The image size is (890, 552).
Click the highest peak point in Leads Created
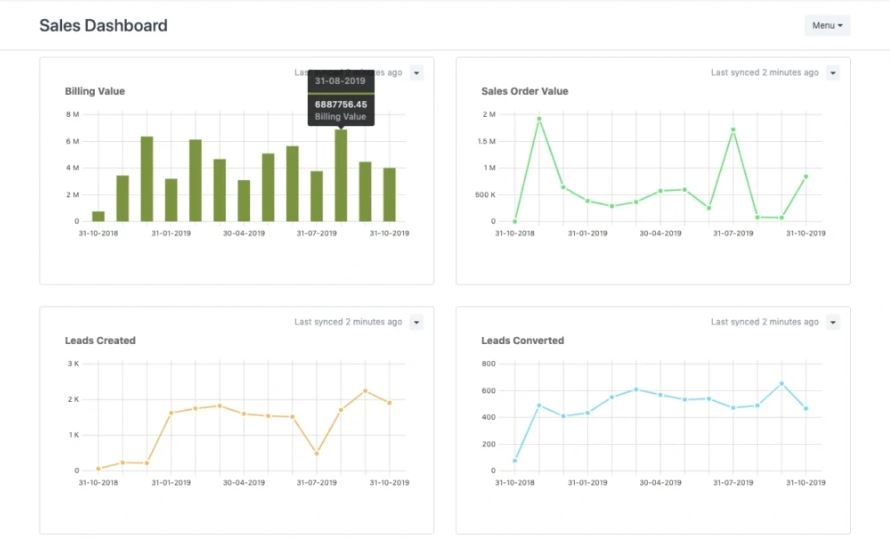point(365,391)
